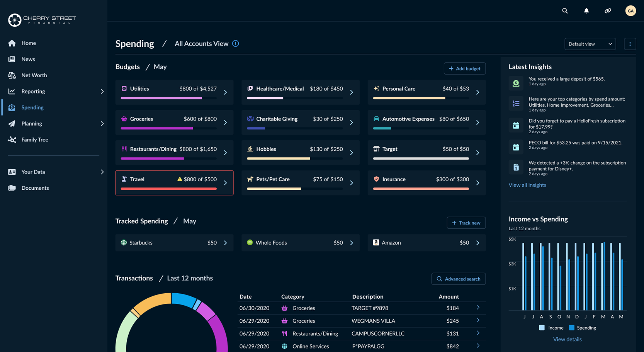
Task: Open notifications bell icon
Action: (x=586, y=11)
